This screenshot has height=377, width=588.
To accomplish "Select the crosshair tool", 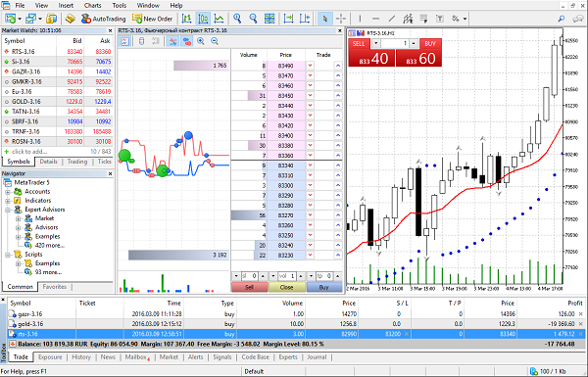I will [x=341, y=19].
